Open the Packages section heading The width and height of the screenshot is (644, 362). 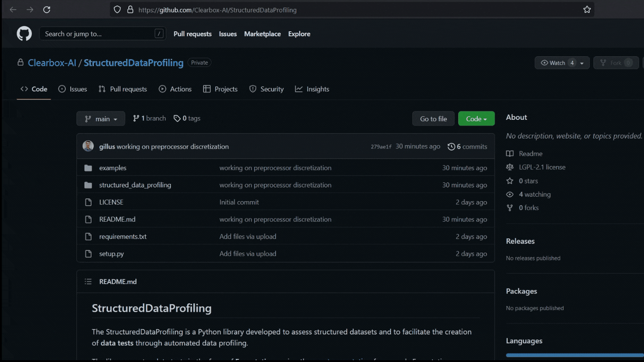click(x=521, y=291)
